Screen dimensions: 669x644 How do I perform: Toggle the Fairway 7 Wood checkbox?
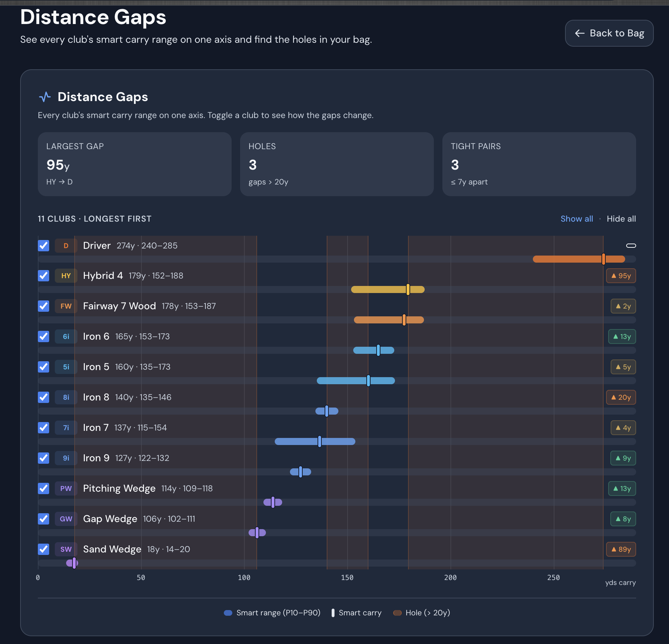(43, 306)
